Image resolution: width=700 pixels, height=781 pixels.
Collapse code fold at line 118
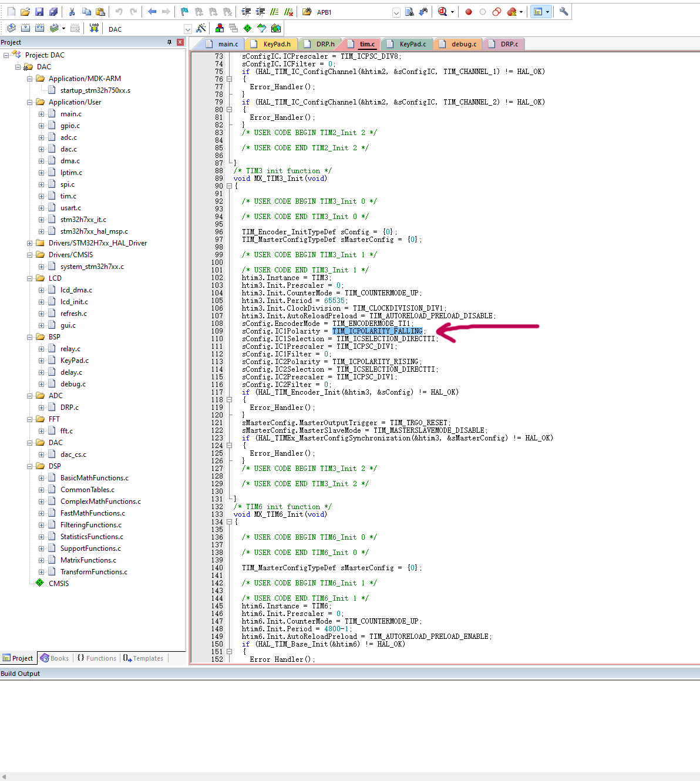click(x=230, y=400)
